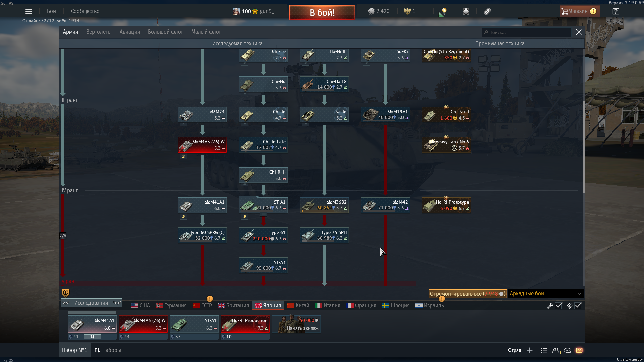Select the Type 75 SPH card
Image resolution: width=644 pixels, height=362 pixels.
pos(324,235)
